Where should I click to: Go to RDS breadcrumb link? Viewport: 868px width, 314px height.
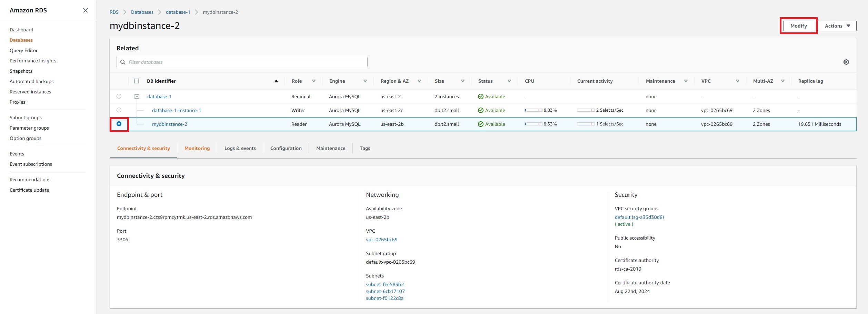[114, 12]
